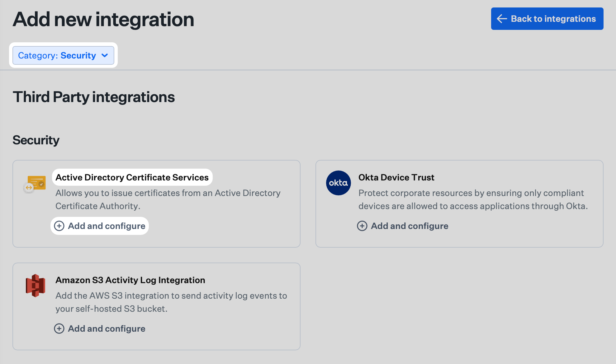Click the Security section heading
Screen dimensions: 616x364
click(36, 140)
